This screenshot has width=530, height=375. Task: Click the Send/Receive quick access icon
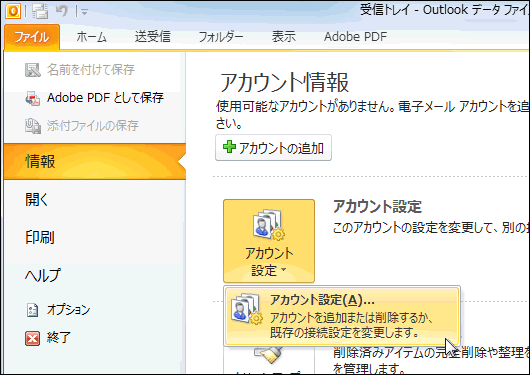(x=40, y=11)
